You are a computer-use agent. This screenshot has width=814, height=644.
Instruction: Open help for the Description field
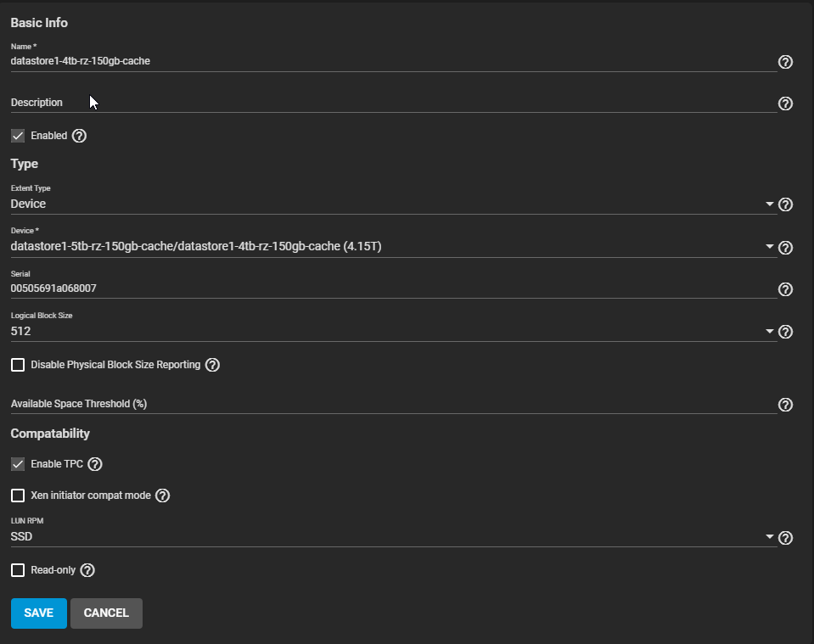[785, 104]
